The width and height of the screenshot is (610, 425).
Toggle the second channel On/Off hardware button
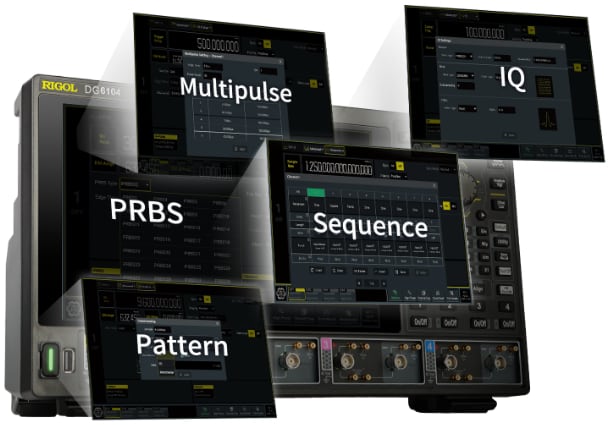(450, 323)
